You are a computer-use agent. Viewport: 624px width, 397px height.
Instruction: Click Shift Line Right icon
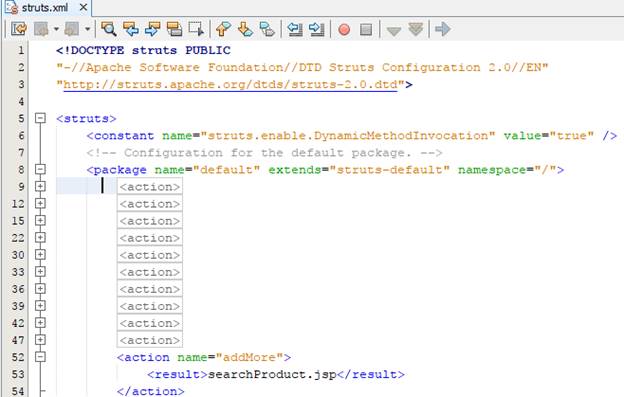(x=316, y=29)
